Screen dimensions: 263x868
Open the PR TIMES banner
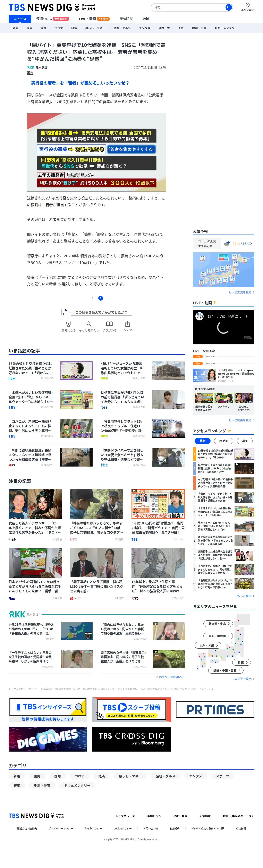pyautogui.click(x=215, y=710)
